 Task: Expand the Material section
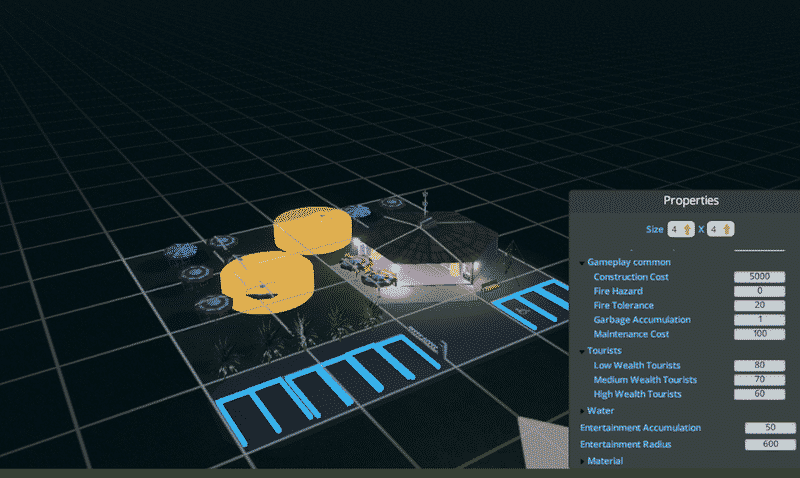(582, 461)
